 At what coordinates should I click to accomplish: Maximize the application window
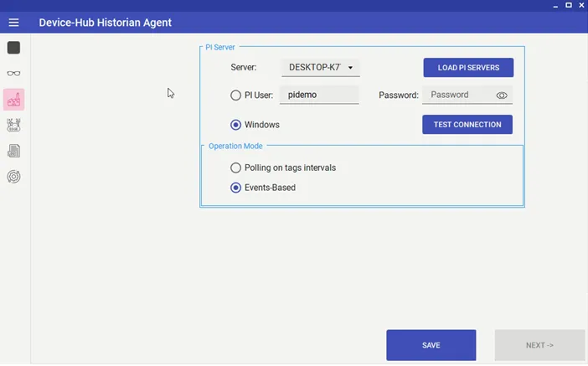coord(569,5)
